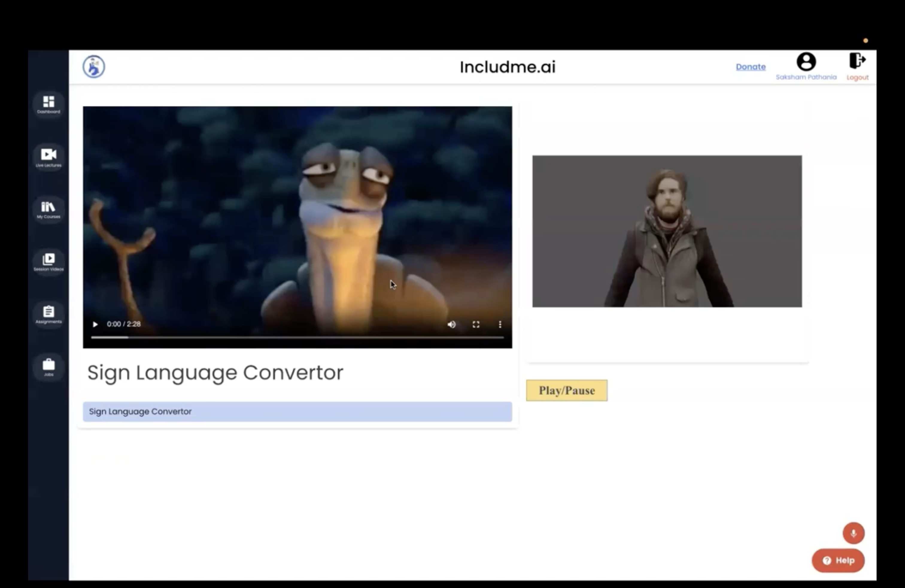This screenshot has height=588, width=905.
Task: Open the Jobs briefcase icon
Action: point(48,367)
